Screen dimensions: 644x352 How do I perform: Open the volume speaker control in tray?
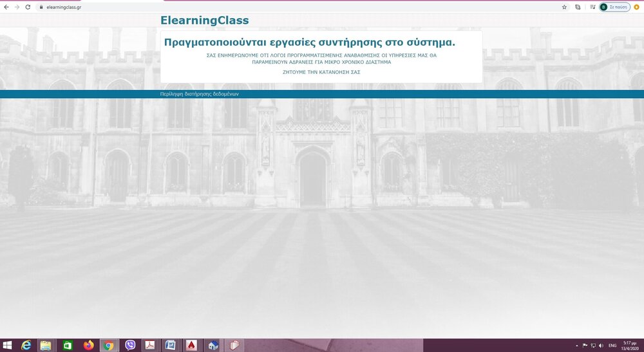(601, 346)
